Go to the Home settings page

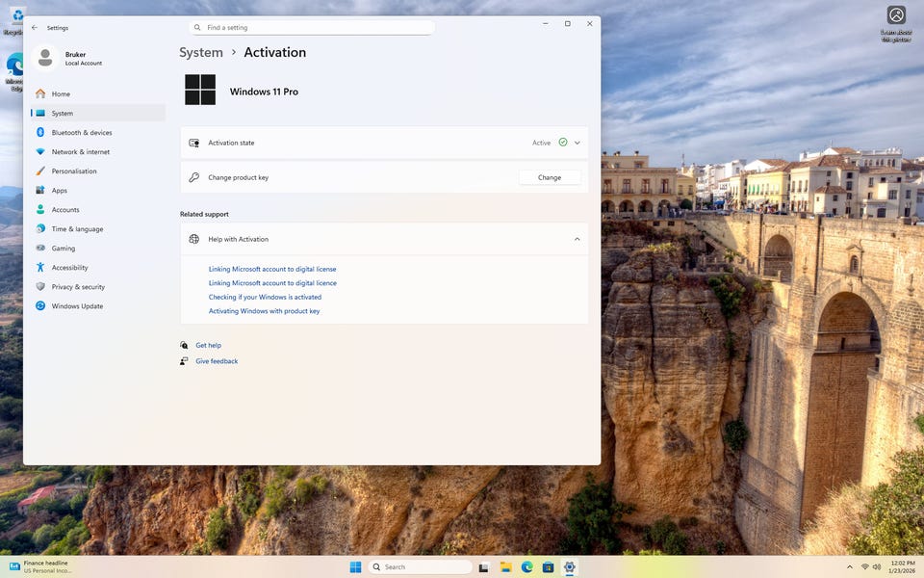click(x=61, y=94)
